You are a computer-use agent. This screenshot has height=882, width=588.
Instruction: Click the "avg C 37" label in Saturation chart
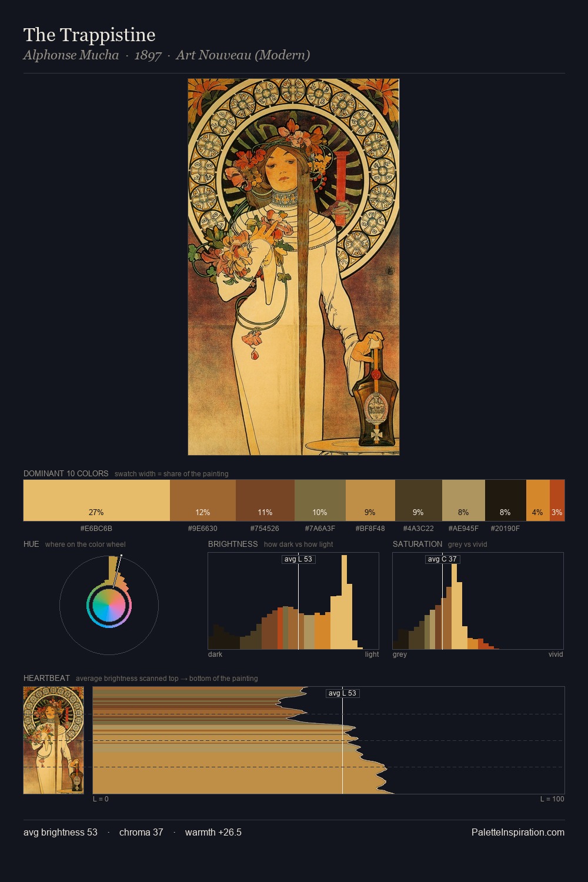click(x=442, y=559)
